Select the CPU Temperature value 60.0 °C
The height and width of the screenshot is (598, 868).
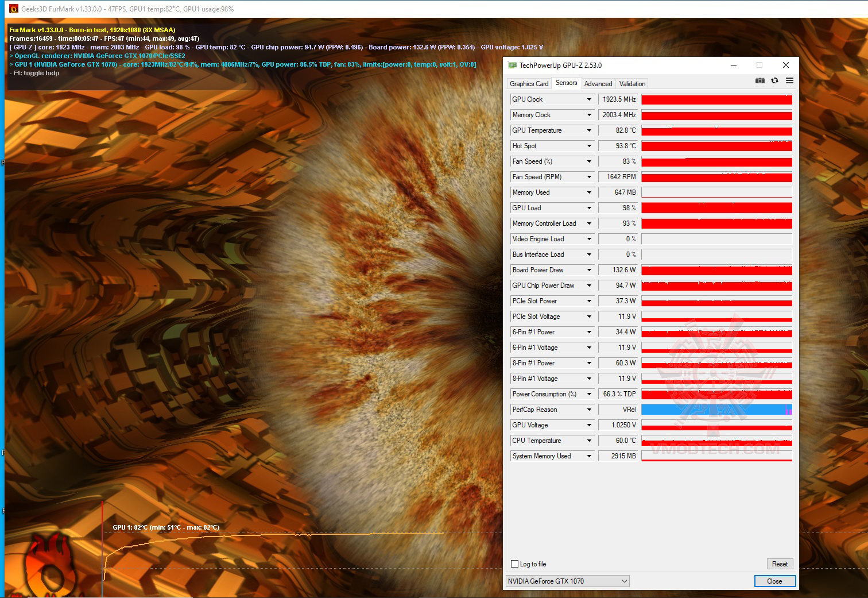(x=618, y=441)
